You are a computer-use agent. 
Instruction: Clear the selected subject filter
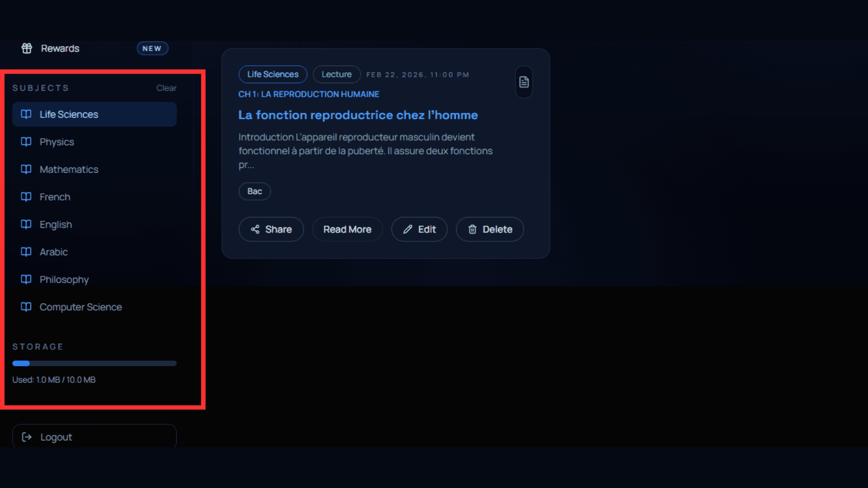(166, 88)
